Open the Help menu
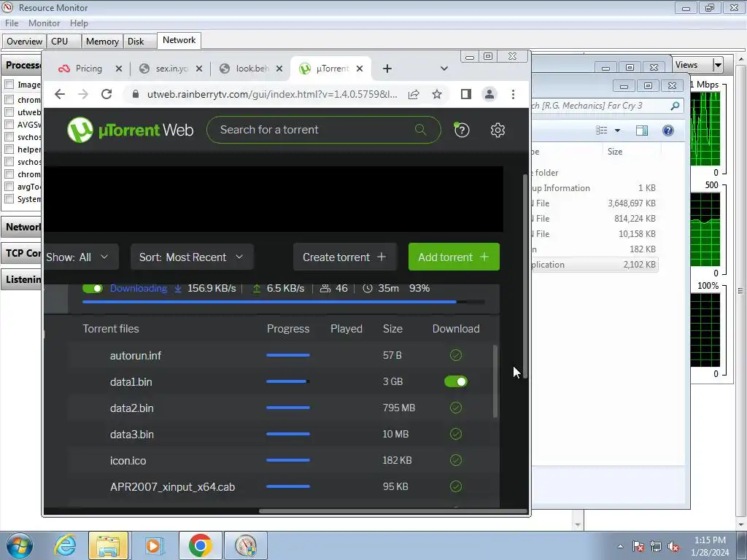Screen dimensions: 747x560 pyautogui.click(x=79, y=23)
